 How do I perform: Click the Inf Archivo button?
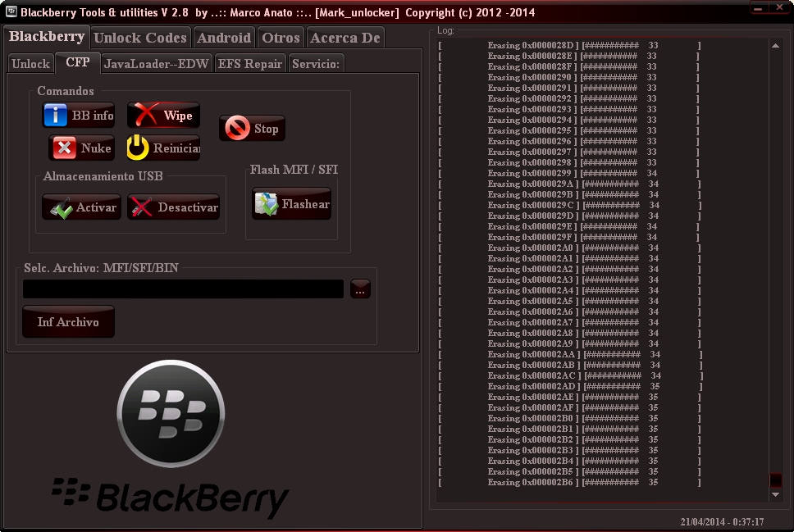coord(68,322)
